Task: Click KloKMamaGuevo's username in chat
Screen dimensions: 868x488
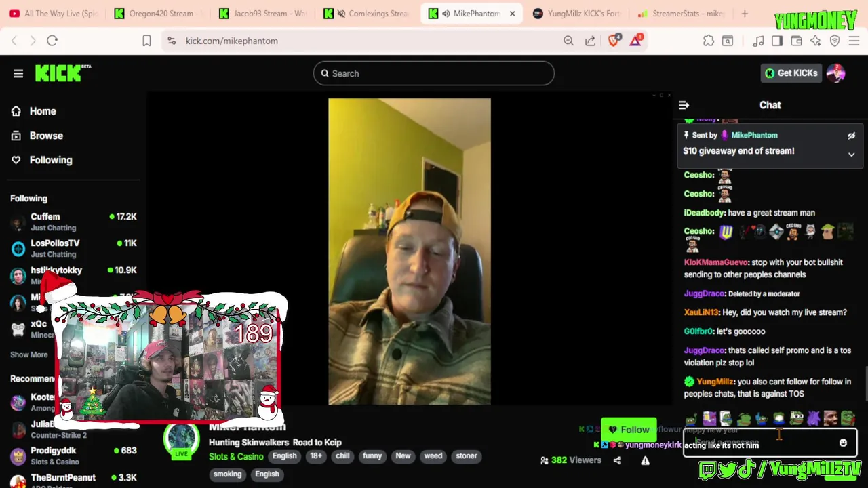Action: tap(716, 262)
